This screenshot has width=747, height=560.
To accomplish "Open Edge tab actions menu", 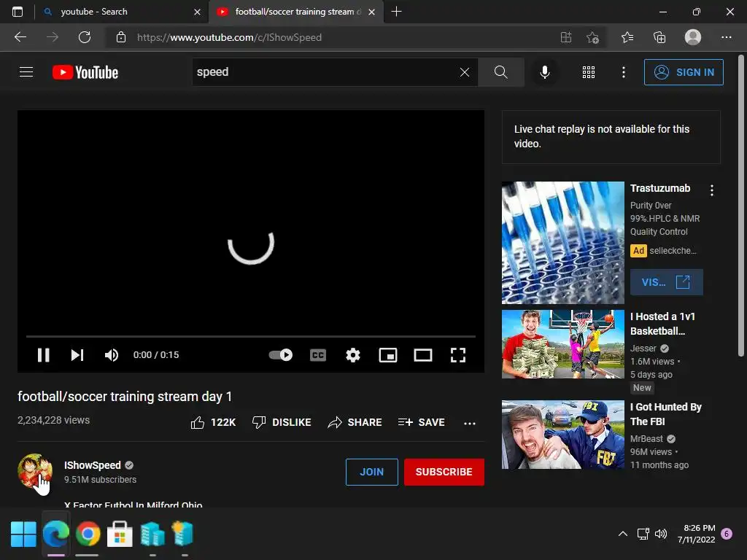I will (x=18, y=12).
